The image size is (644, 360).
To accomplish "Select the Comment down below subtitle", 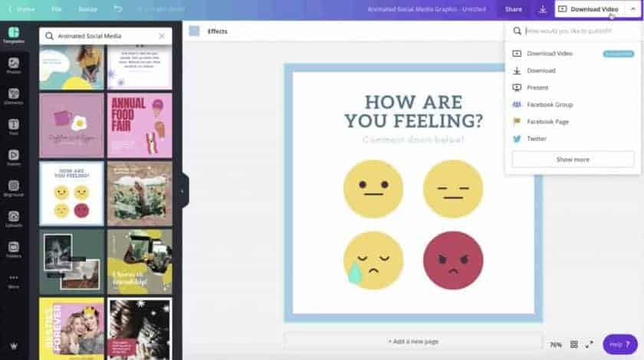I will pos(413,139).
